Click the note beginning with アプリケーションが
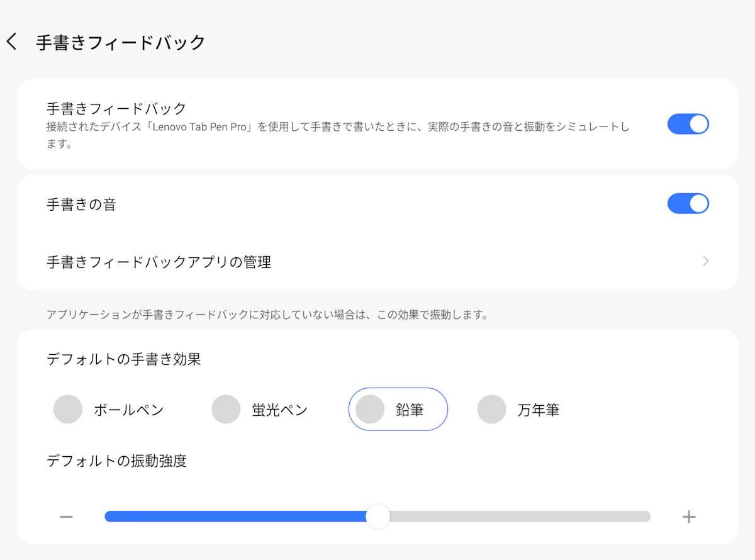 [x=267, y=315]
